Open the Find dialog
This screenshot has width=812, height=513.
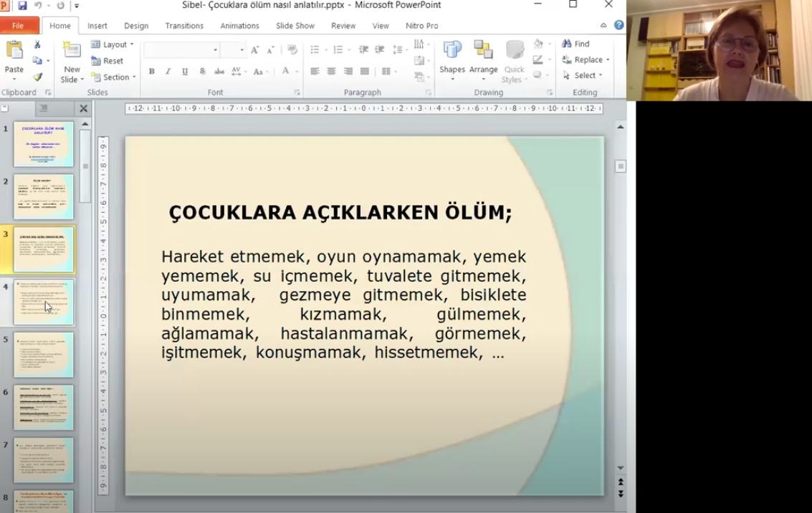click(576, 44)
